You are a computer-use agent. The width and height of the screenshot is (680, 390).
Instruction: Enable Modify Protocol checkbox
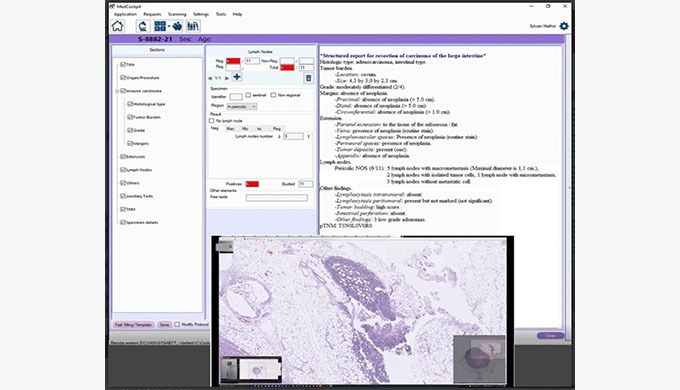[x=177, y=324]
